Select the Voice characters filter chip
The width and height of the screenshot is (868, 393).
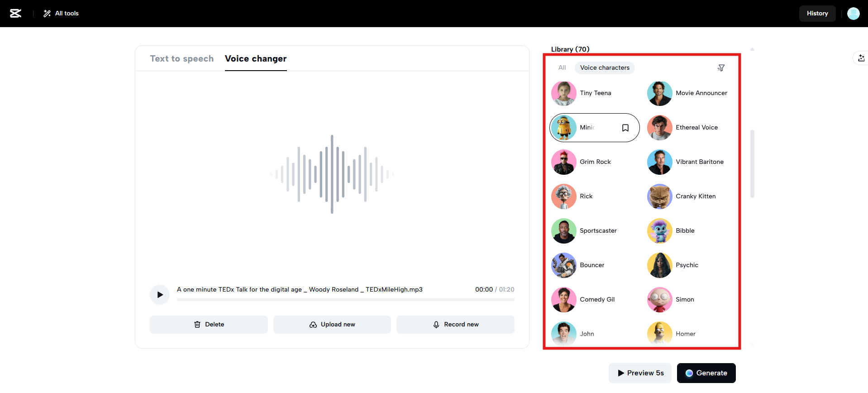[605, 68]
